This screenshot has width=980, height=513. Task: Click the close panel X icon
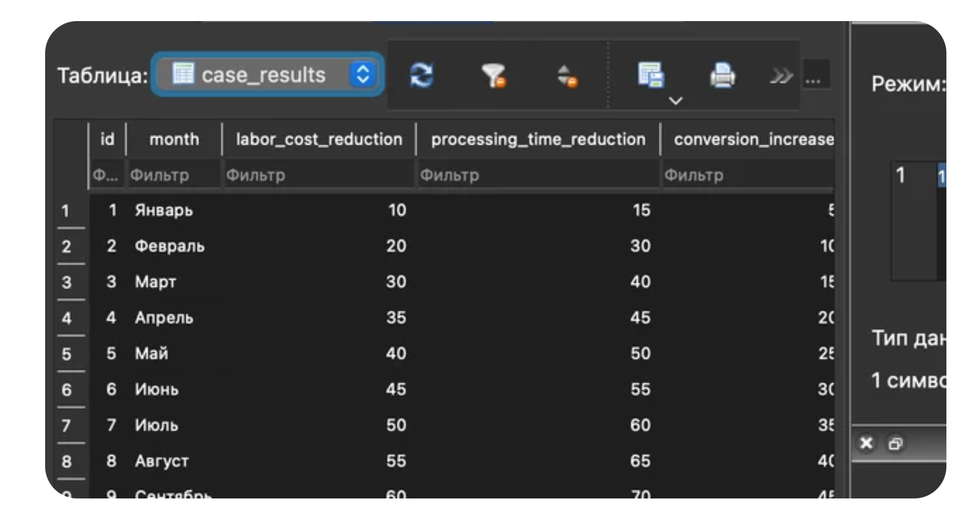(x=866, y=443)
